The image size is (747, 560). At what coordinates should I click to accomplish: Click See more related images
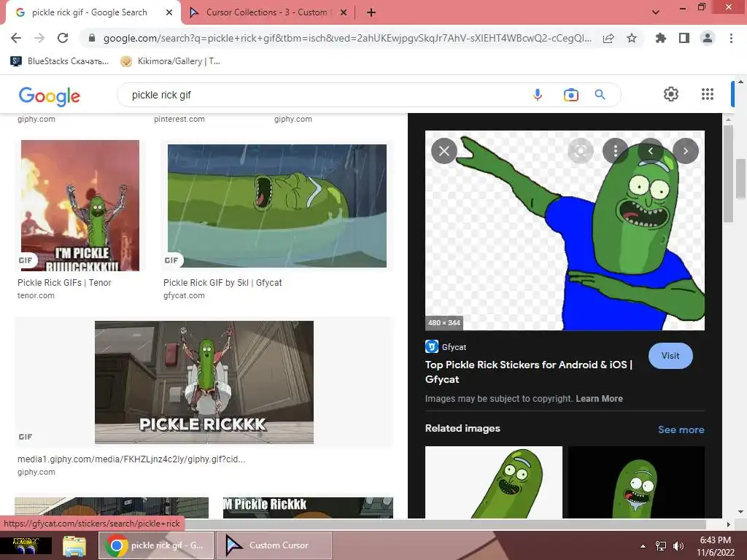[x=681, y=429]
